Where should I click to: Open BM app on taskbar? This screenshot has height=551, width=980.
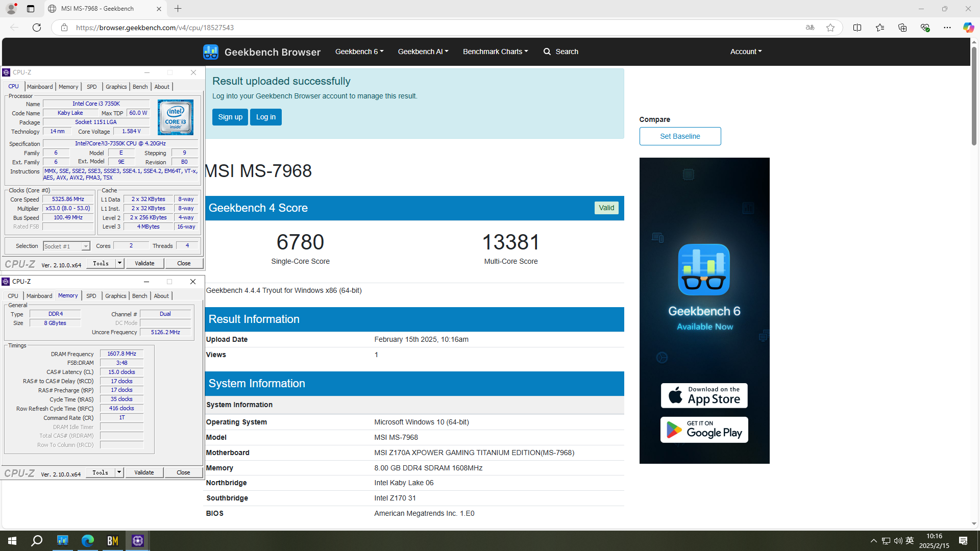click(x=113, y=541)
